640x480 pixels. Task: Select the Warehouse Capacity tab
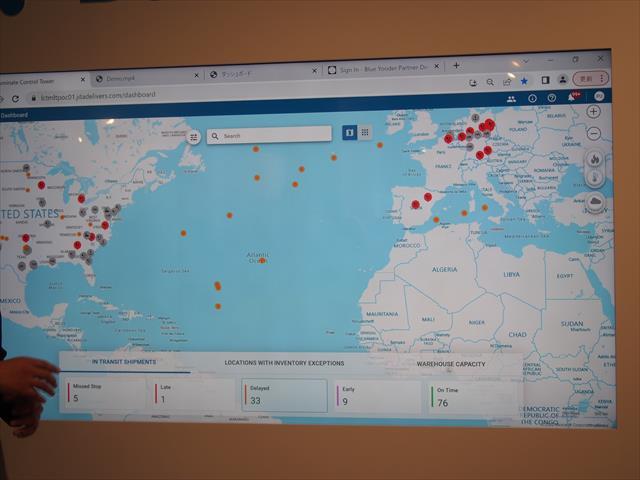click(x=451, y=364)
